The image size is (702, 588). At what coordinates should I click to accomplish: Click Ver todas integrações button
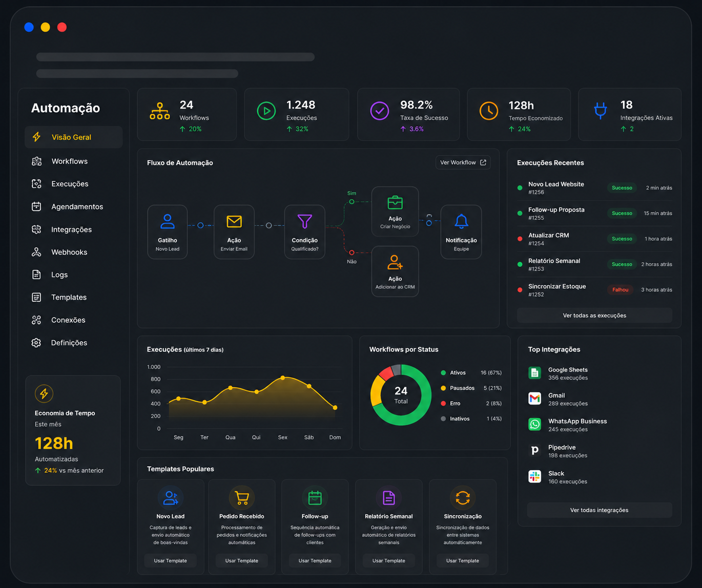[599, 510]
